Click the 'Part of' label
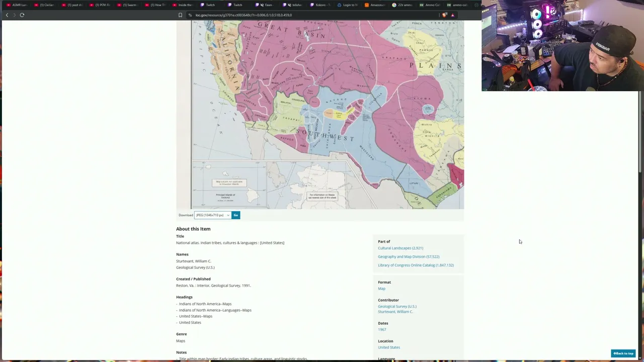 (384, 242)
